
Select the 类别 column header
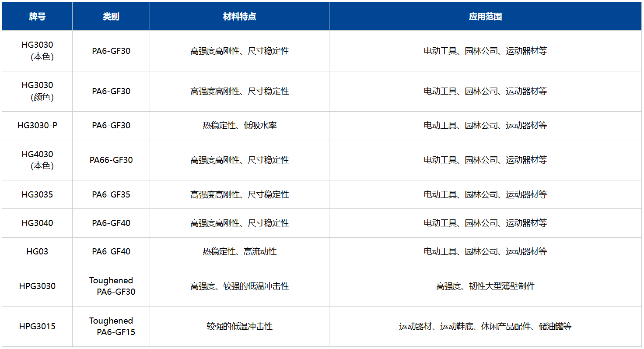tap(111, 17)
